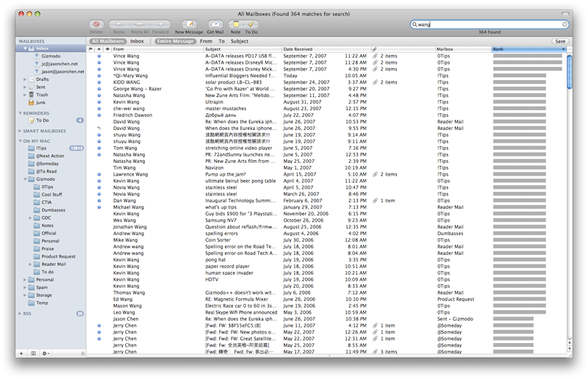Expand the Smart Mailboxes section
The width and height of the screenshot is (588, 379).
pyautogui.click(x=20, y=131)
